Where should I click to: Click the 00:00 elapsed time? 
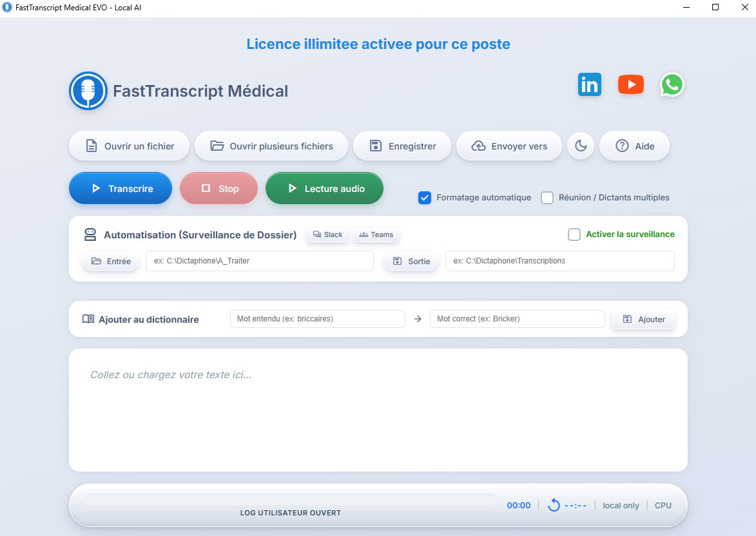click(519, 505)
